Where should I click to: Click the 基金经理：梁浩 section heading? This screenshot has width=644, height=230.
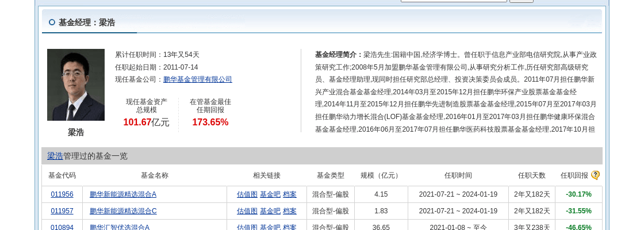pyautogui.click(x=87, y=22)
